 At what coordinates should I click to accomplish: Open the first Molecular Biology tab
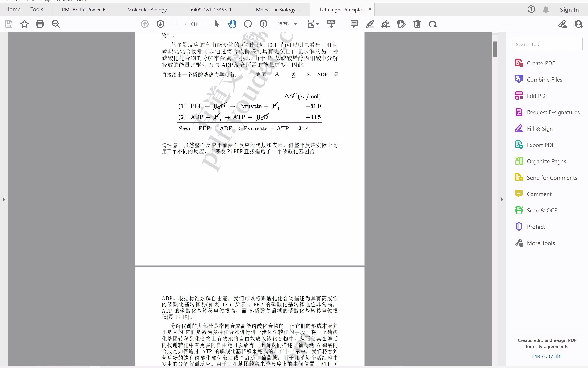(x=149, y=10)
